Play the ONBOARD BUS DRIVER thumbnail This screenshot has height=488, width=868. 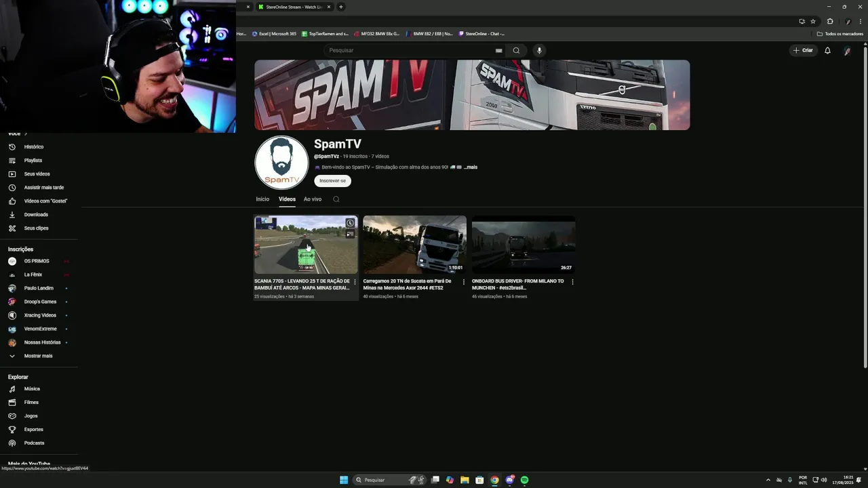(x=524, y=245)
